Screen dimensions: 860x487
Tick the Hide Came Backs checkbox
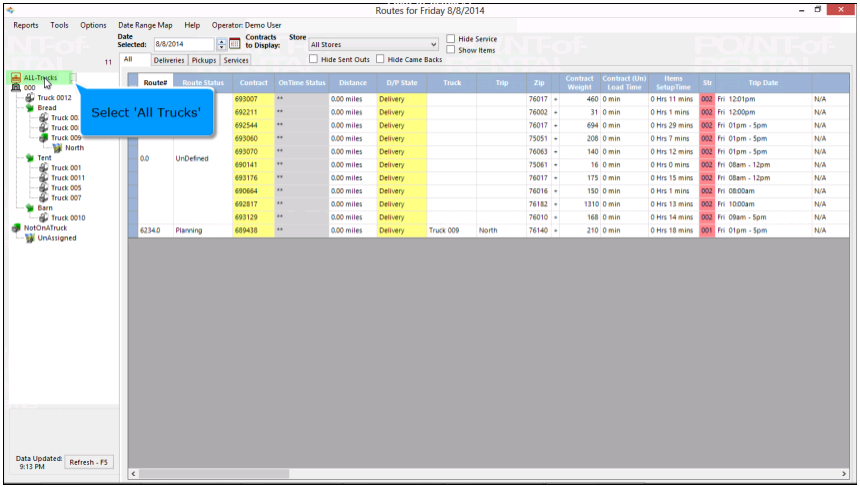point(381,60)
